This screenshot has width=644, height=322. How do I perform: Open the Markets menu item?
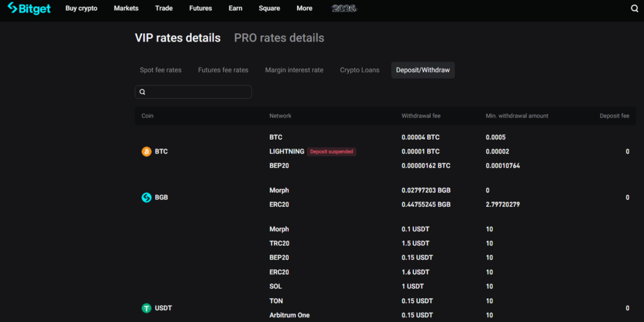[x=126, y=9]
